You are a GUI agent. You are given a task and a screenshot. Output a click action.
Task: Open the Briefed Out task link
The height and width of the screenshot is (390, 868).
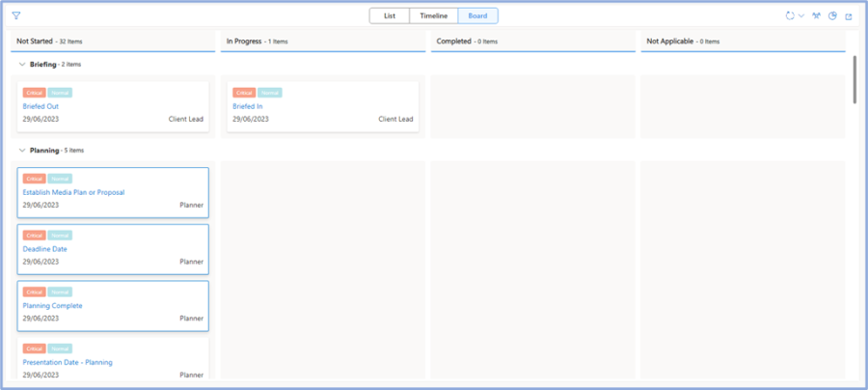(41, 106)
